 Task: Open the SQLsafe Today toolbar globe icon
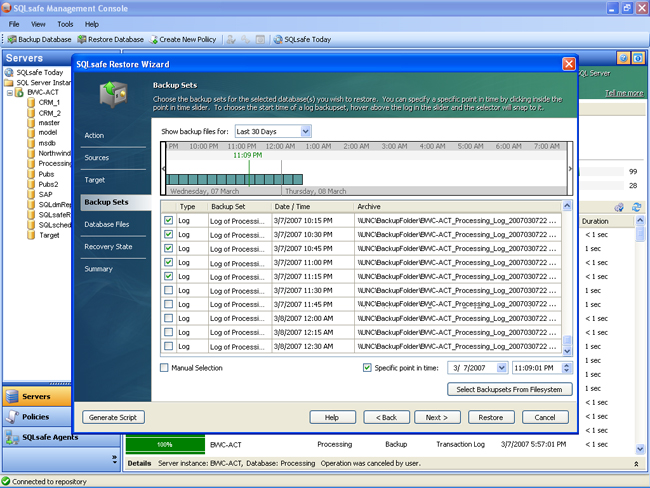coord(278,39)
